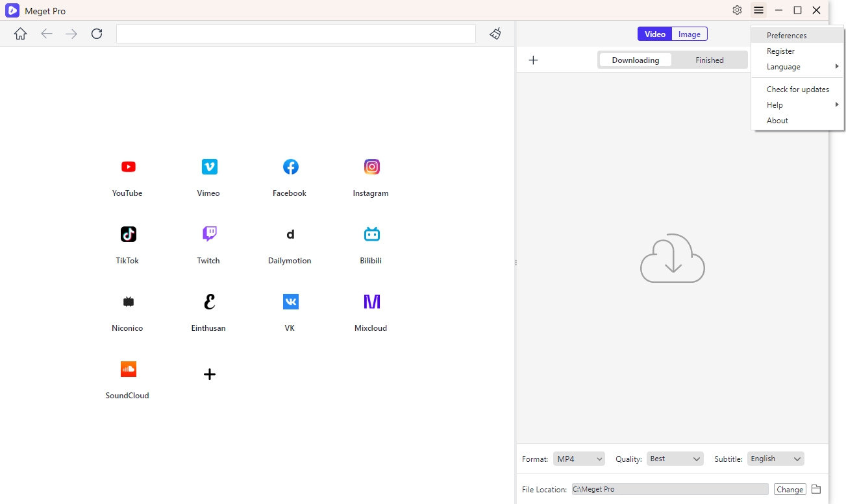Open the VK site shortcut
The width and height of the screenshot is (846, 504).
pos(290,302)
